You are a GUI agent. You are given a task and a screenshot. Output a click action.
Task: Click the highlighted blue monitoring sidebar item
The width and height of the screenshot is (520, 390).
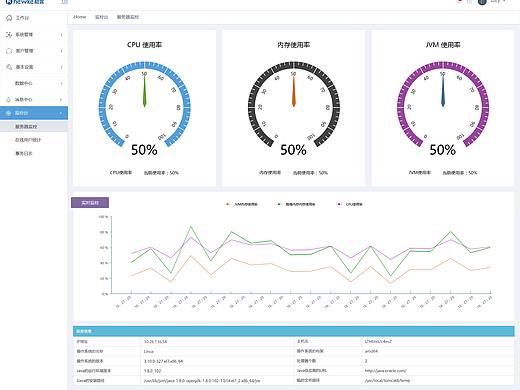coord(34,113)
